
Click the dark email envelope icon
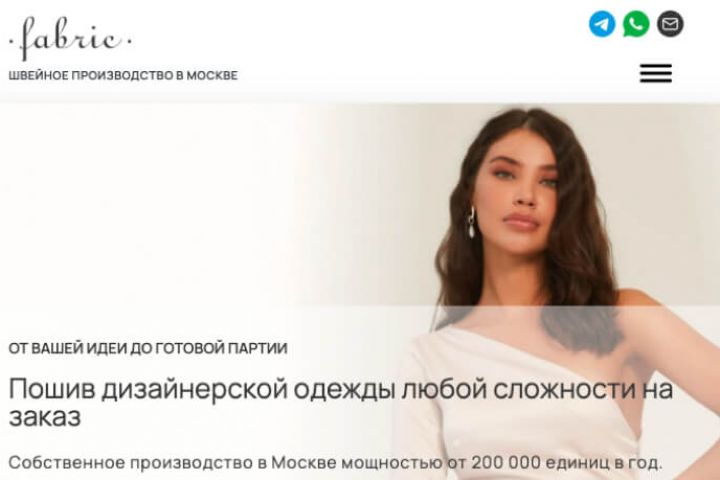tap(670, 24)
